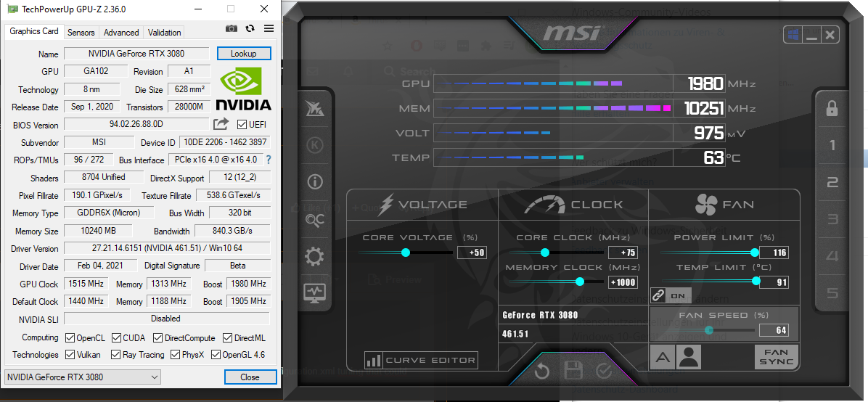Toggle the PhysX checkbox
This screenshot has width=868, height=402.
(x=176, y=354)
